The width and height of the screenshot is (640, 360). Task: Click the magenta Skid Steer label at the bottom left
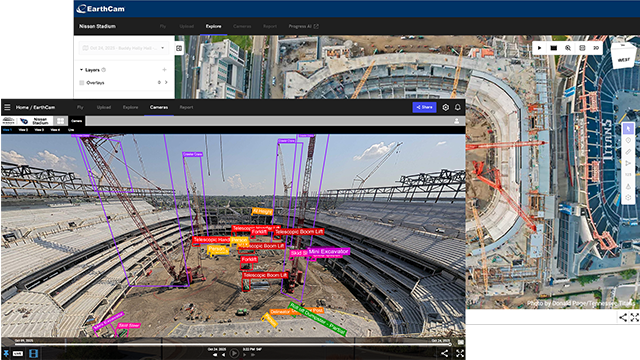click(129, 325)
